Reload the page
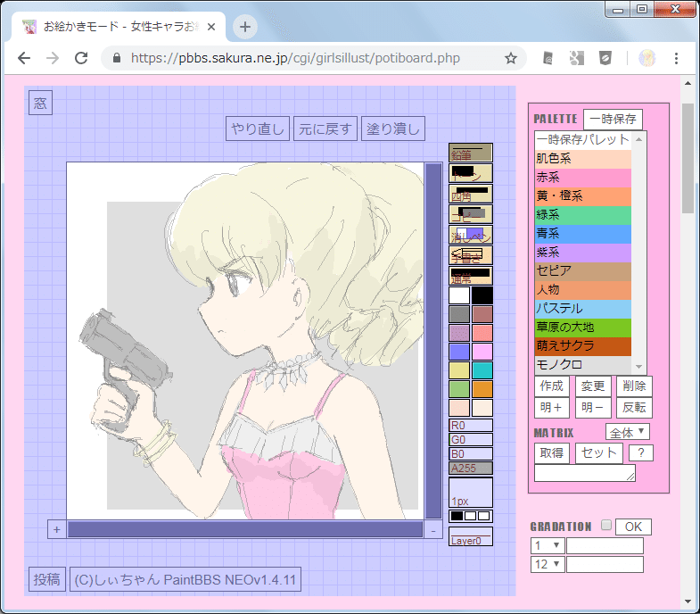This screenshot has width=700, height=614. pyautogui.click(x=81, y=58)
